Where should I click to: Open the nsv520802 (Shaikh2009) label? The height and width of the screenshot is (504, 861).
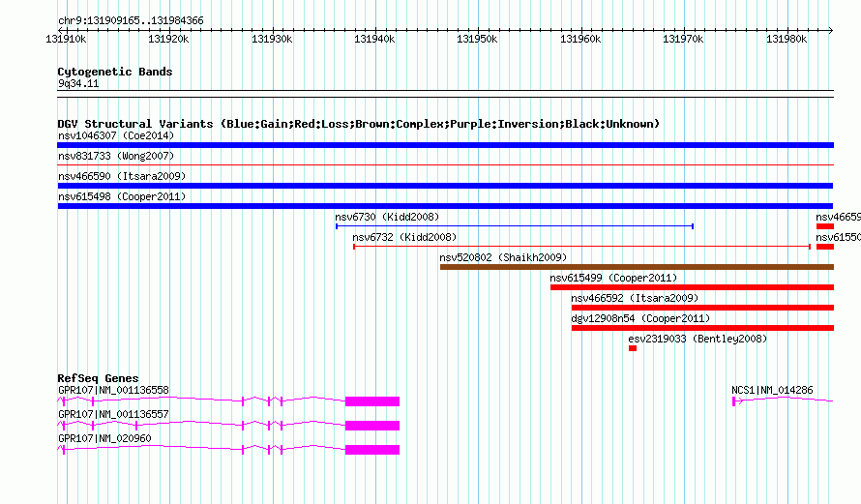[503, 257]
